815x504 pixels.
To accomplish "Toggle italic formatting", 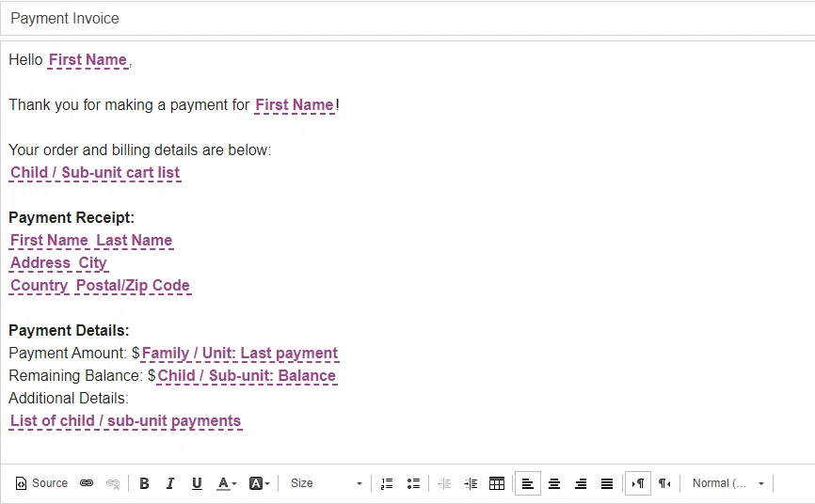I will point(170,483).
